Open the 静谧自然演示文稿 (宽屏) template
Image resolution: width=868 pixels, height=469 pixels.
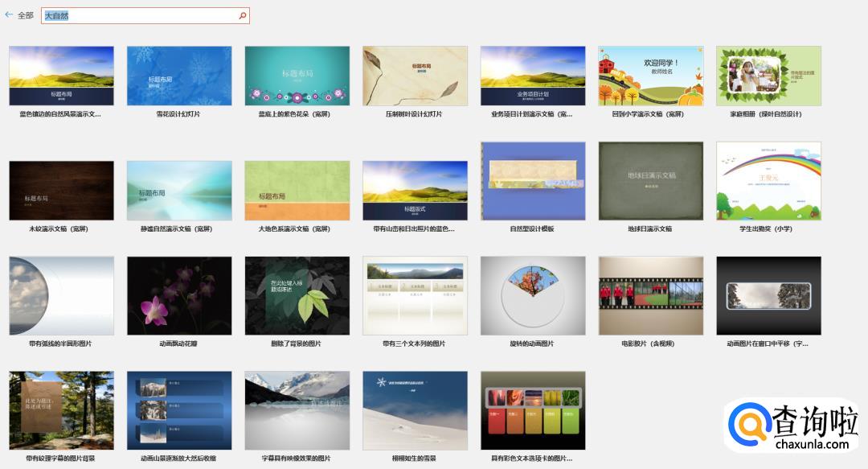179,191
